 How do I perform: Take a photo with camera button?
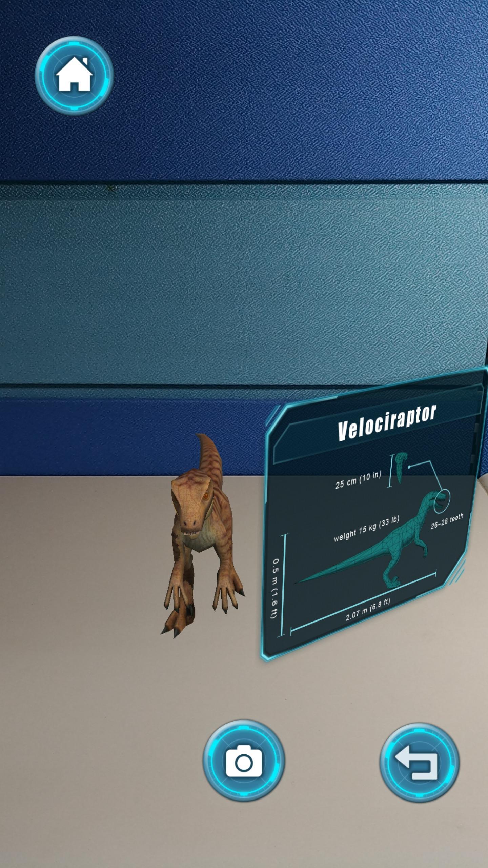[x=244, y=761]
